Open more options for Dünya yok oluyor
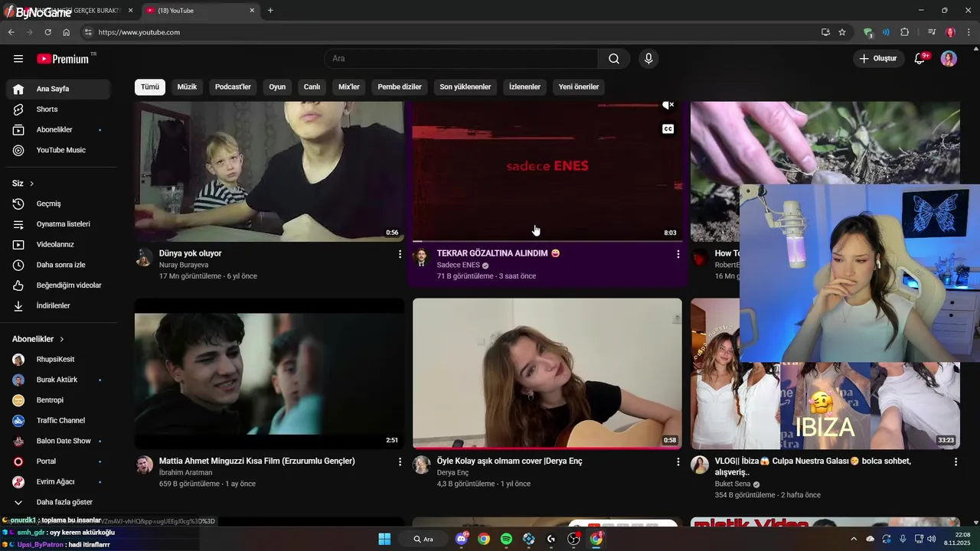Image resolution: width=980 pixels, height=551 pixels. (400, 254)
